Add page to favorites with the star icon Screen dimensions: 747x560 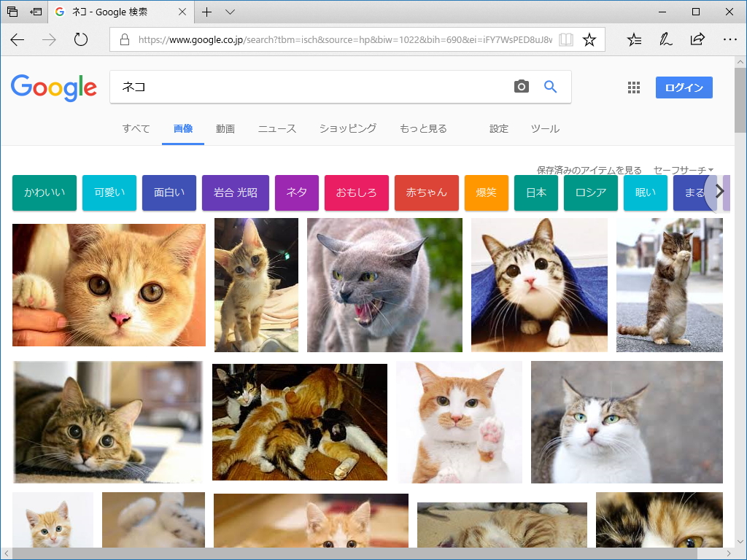589,39
